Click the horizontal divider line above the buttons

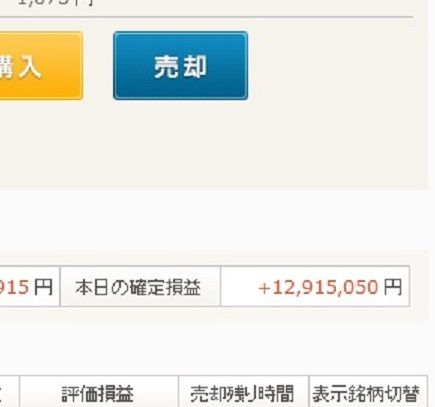click(x=206, y=16)
